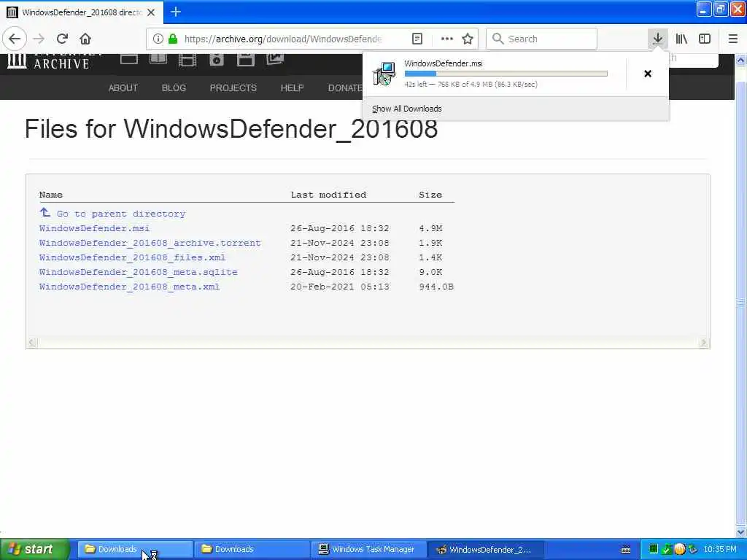Close the WindowsDefender_201608 tab

(x=151, y=12)
